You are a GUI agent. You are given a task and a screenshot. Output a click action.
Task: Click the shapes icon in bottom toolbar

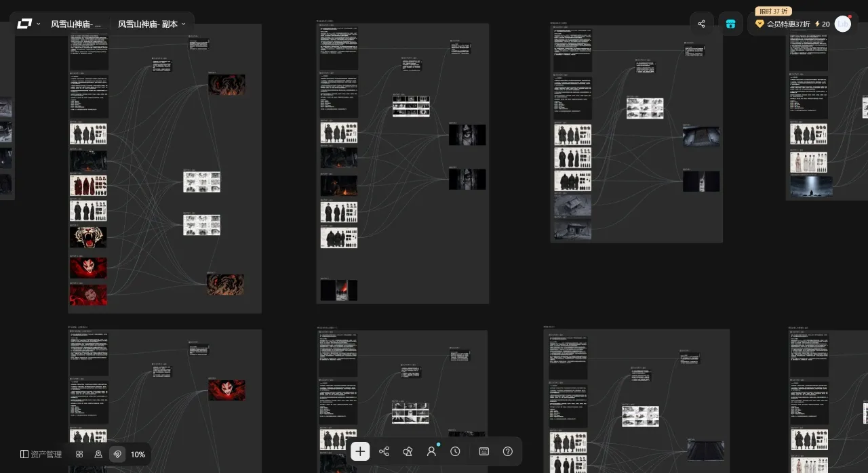point(408,451)
